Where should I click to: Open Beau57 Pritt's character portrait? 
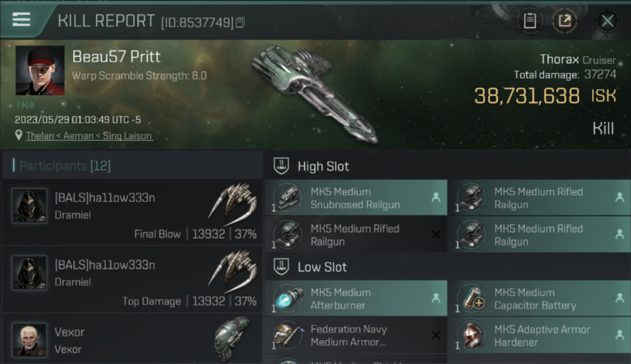40,70
